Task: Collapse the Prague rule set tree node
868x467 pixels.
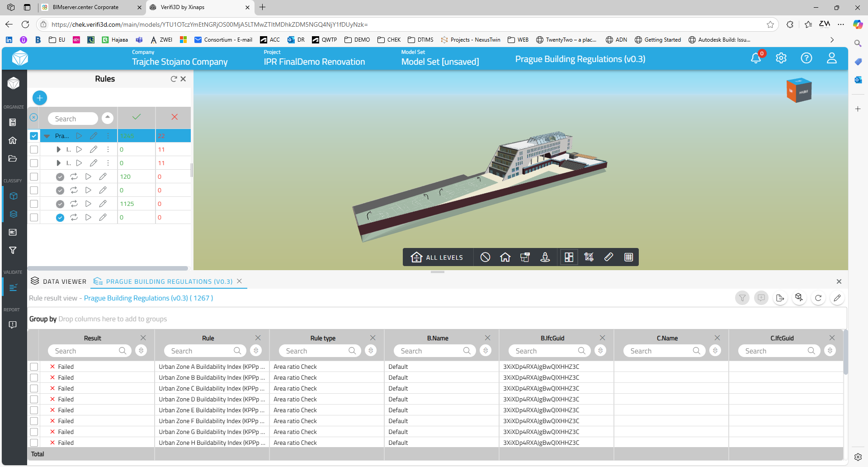Action: pos(47,136)
